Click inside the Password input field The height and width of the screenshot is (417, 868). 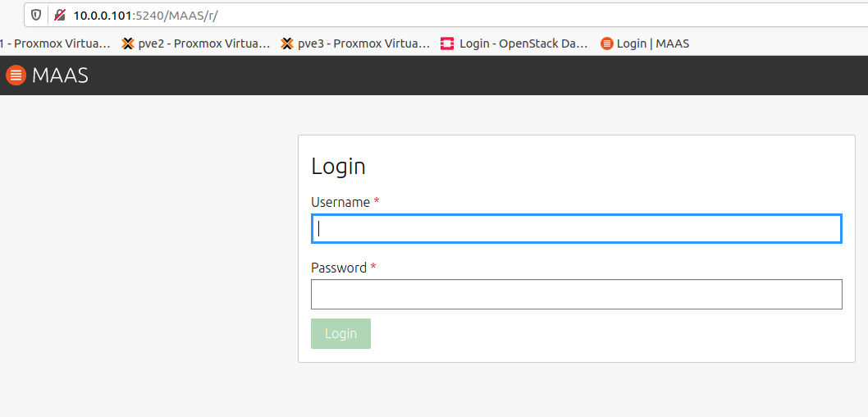(576, 294)
